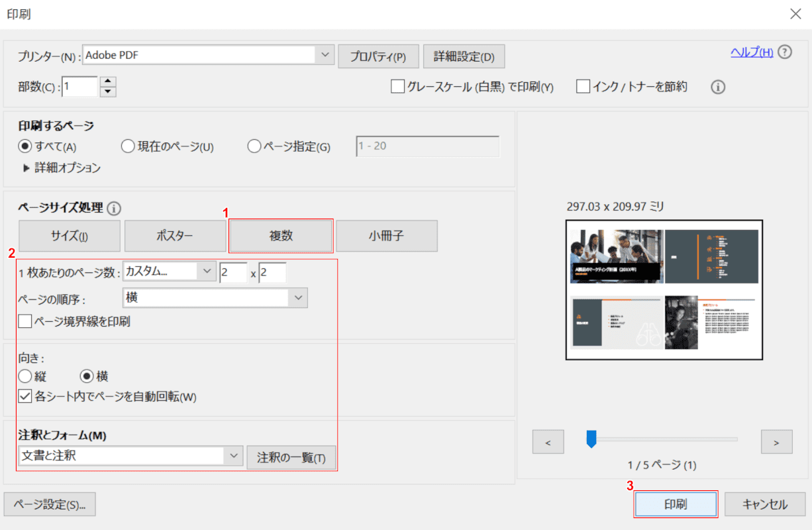Click the 注釈の一覧(T) button
Screen dimensions: 812x530
291,457
